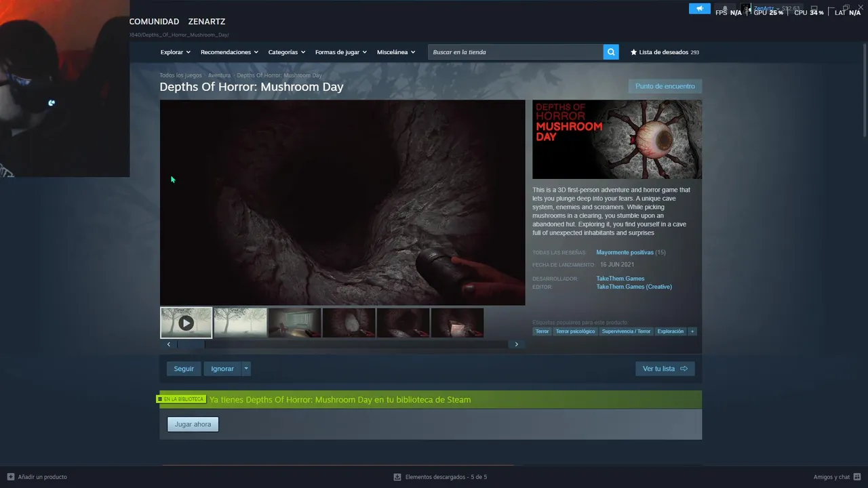
Task: Click the downloads icon in bottom bar
Action: (x=397, y=476)
